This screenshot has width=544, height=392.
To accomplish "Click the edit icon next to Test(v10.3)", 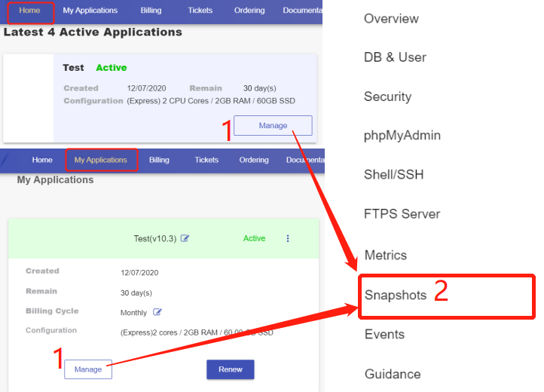I will [x=185, y=239].
